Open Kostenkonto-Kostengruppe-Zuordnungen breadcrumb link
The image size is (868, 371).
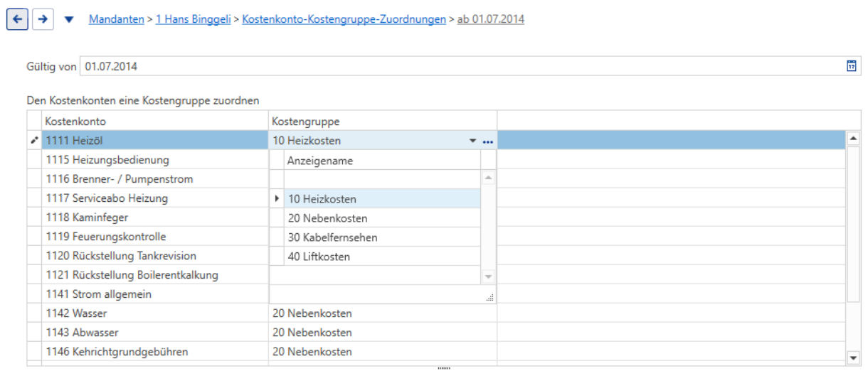coord(344,19)
